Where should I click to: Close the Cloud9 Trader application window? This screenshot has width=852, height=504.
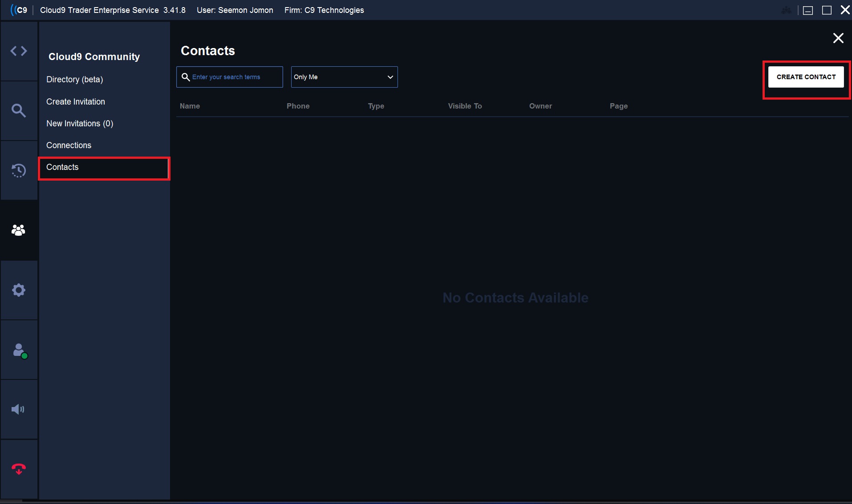845,10
